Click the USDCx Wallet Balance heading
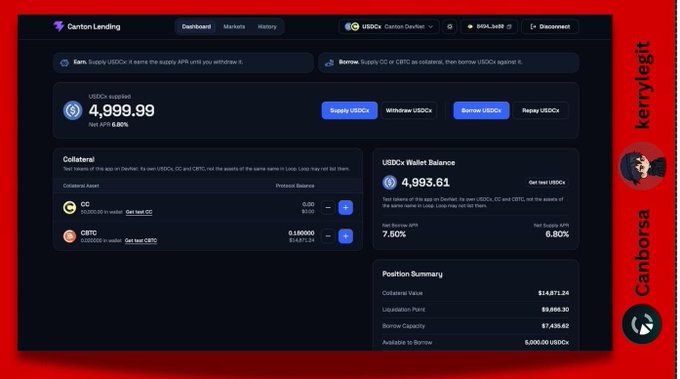Screen dimensions: 680x379 (418, 163)
